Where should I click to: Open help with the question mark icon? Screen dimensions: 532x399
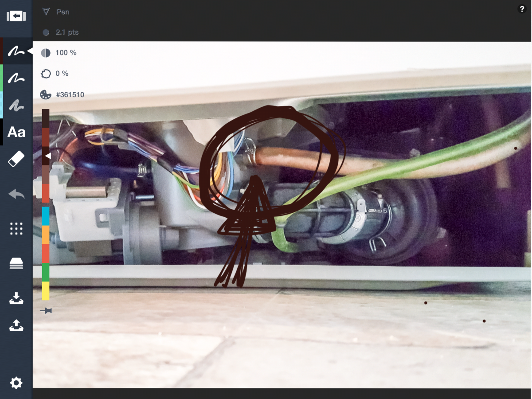tap(522, 9)
